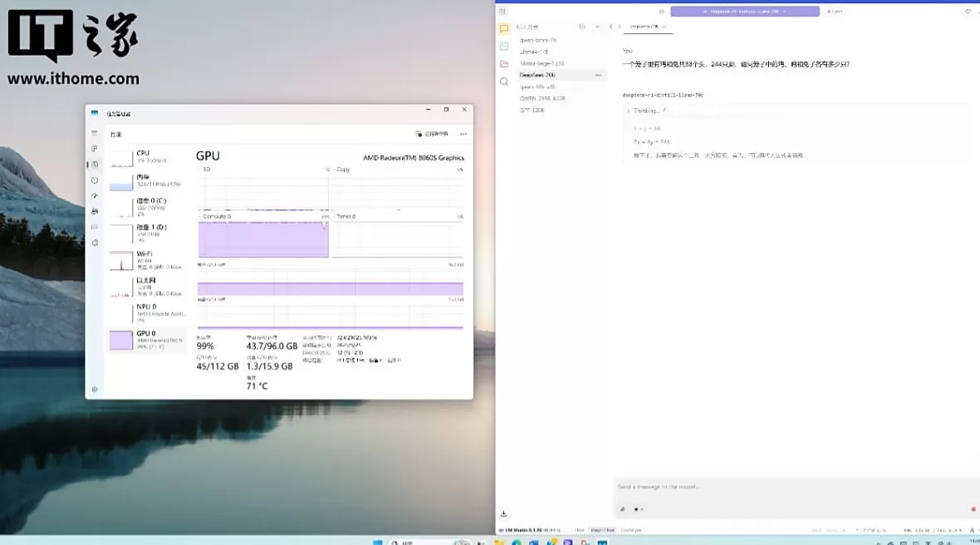This screenshot has width=980, height=545.
Task: Select the Wi-Fi performance item
Action: 146,258
